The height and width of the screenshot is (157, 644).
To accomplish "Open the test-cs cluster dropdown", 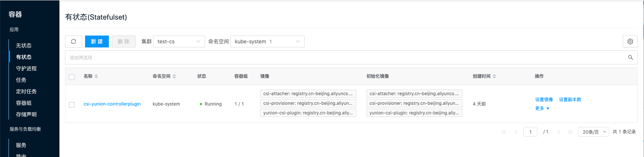I will coord(179,41).
